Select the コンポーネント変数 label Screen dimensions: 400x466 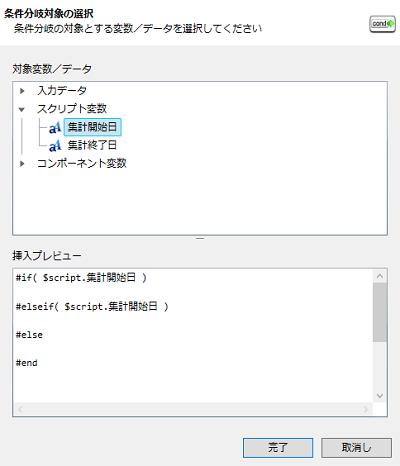(82, 163)
